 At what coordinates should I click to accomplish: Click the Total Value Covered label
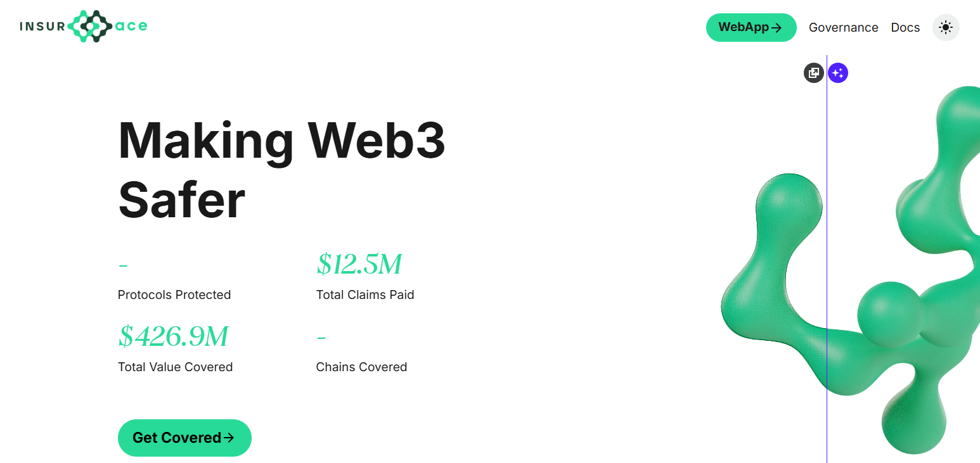point(175,367)
